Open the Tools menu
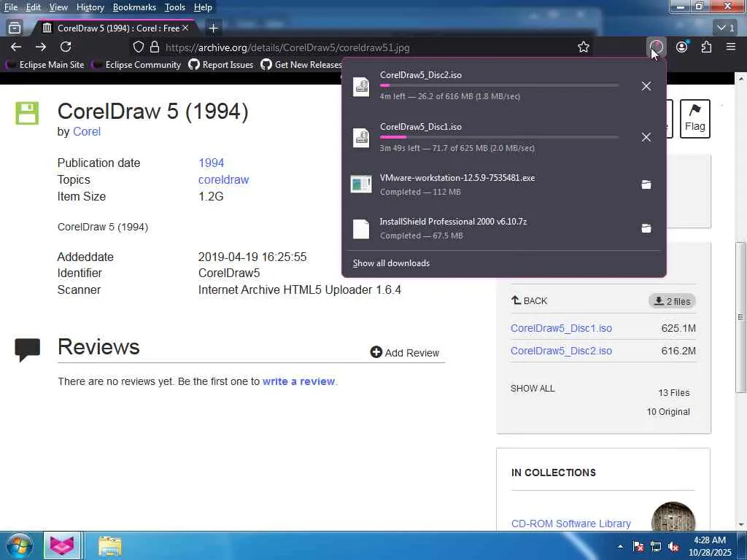The width and height of the screenshot is (747, 560). point(175,7)
